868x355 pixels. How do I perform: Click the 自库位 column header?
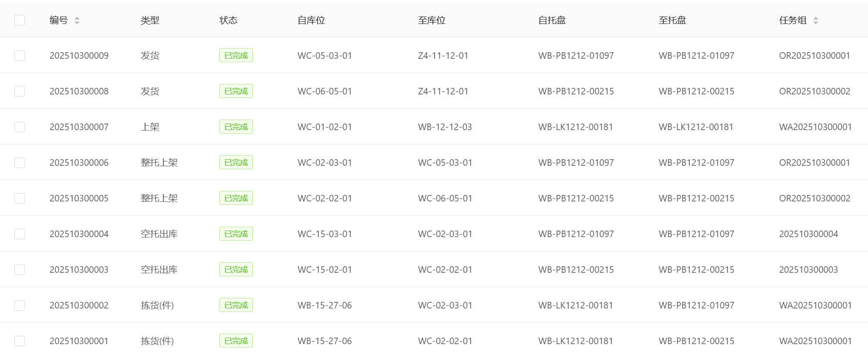tap(312, 20)
